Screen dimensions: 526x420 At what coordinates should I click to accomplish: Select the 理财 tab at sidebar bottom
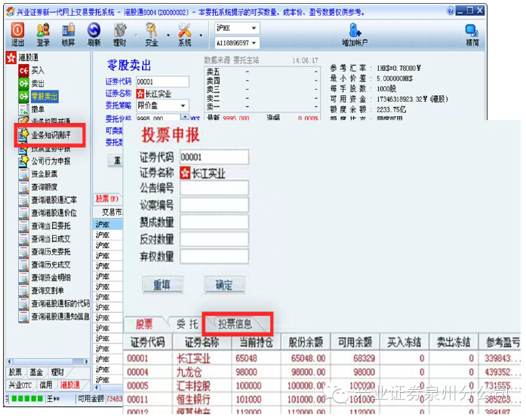(x=57, y=372)
